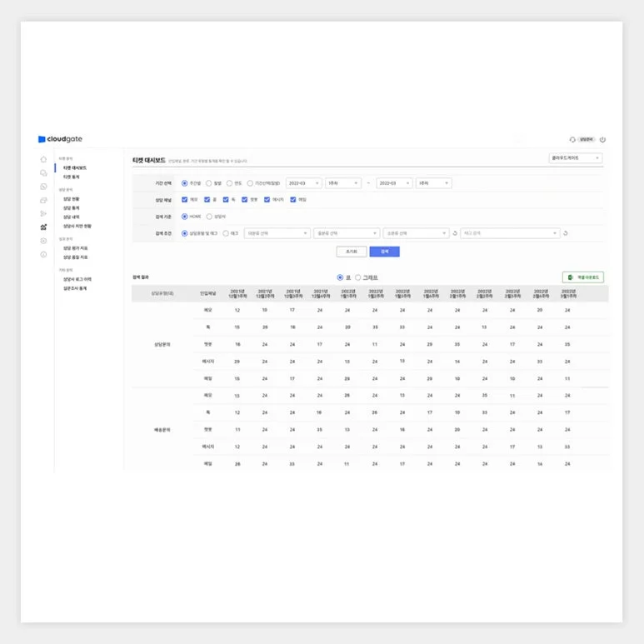Click the headset agent status icon
Viewport: 644px width, 644px height.
(572, 140)
